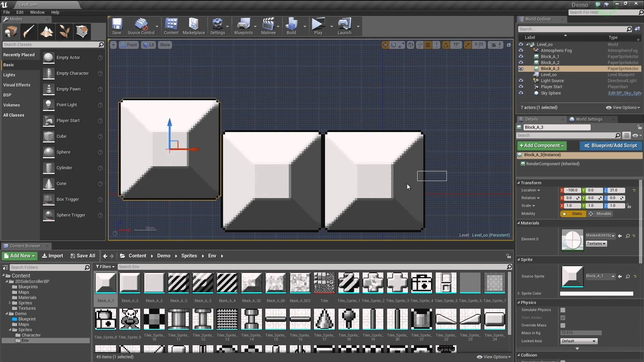
Task: Open Source Control from toolbar
Action: pyautogui.click(x=141, y=26)
